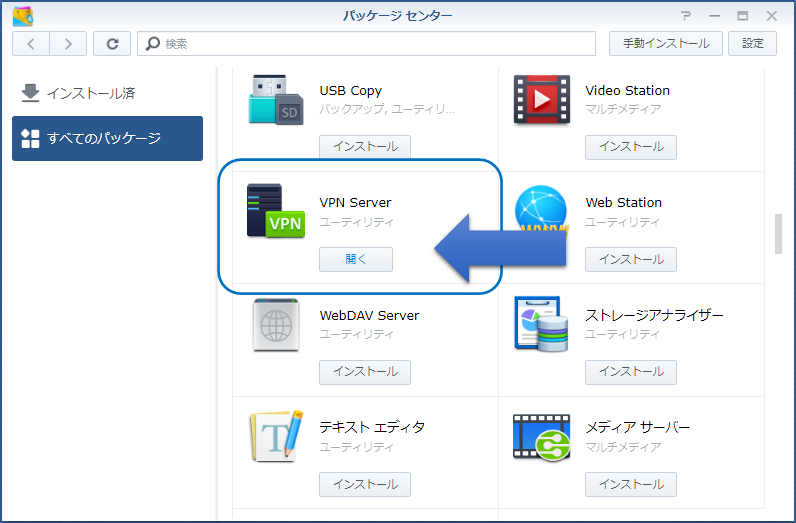796x523 pixels.
Task: Click the メディア サーバー title text
Action: (x=638, y=428)
